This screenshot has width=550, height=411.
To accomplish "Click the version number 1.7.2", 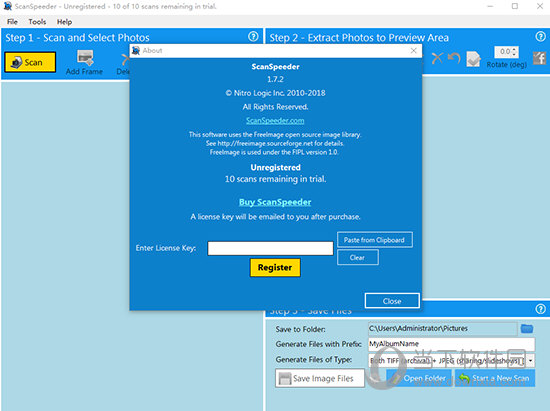I will click(x=275, y=79).
